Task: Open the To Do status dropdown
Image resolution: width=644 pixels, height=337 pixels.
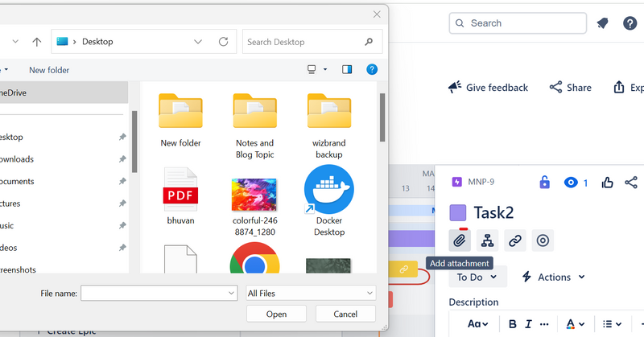Action: point(477,277)
